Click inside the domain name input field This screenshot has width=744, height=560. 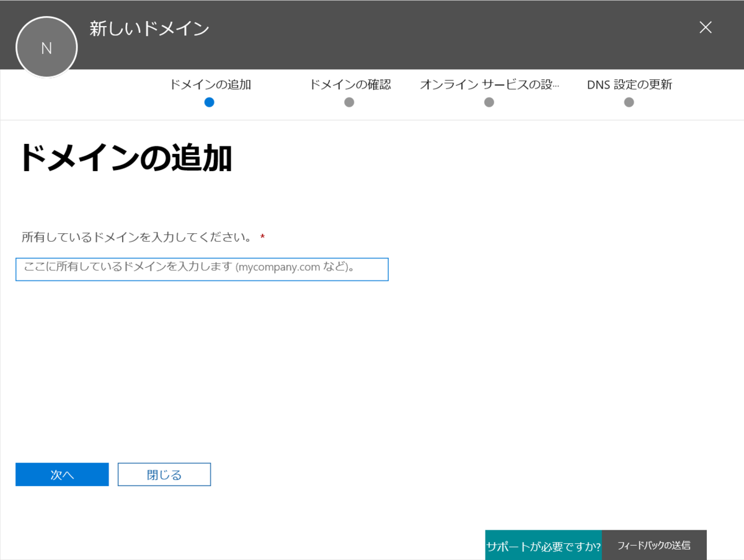201,269
